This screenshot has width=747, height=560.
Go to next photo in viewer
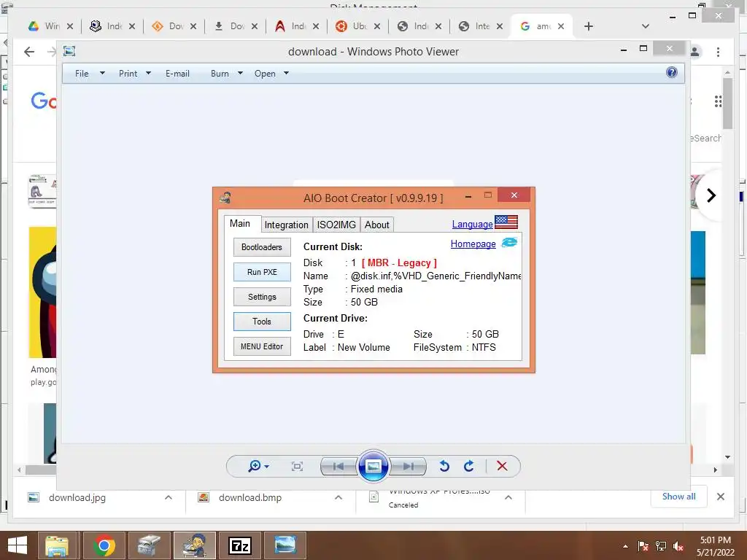[409, 466]
